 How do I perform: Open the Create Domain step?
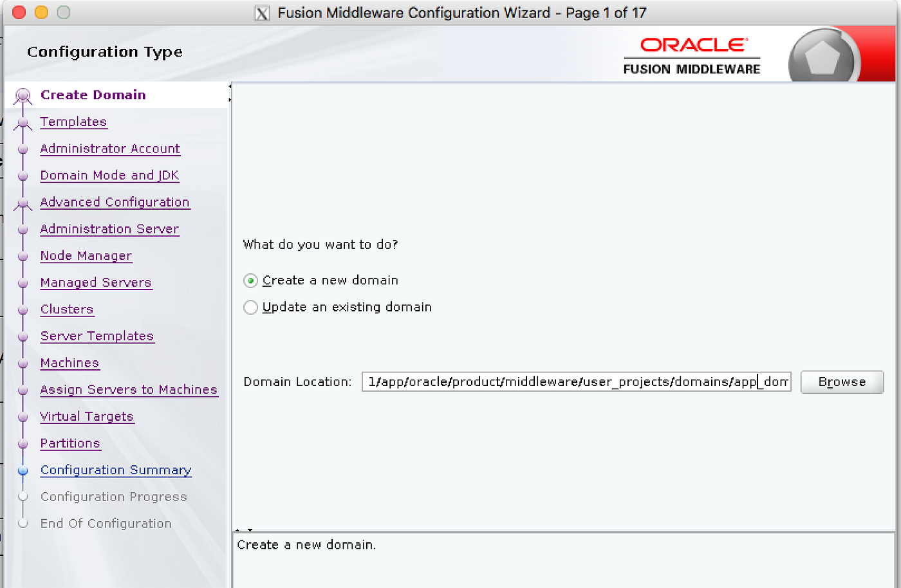(93, 95)
